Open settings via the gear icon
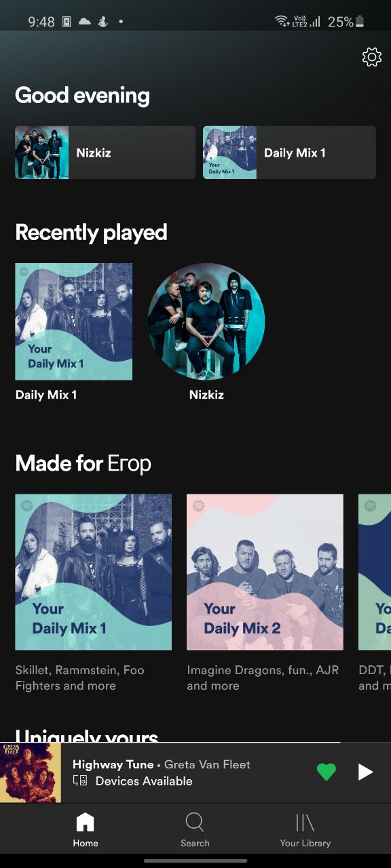Screen dimensions: 391x868 372,57
